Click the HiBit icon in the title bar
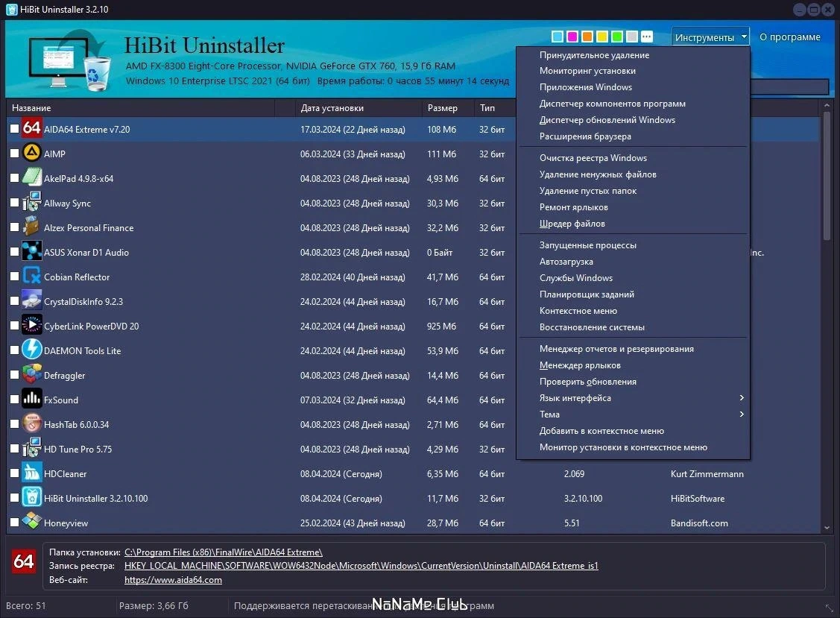The width and height of the screenshot is (840, 618). click(11, 9)
